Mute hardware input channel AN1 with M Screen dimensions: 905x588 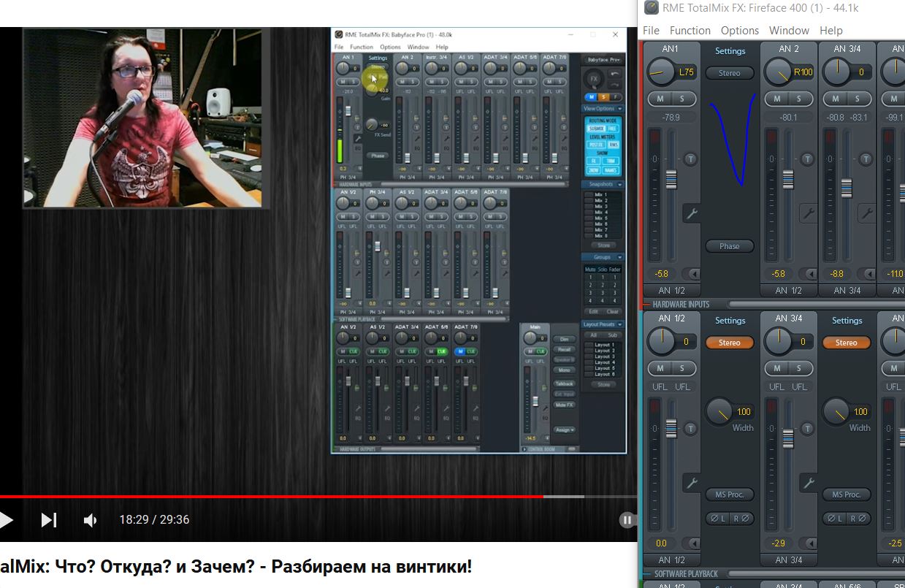(x=660, y=99)
